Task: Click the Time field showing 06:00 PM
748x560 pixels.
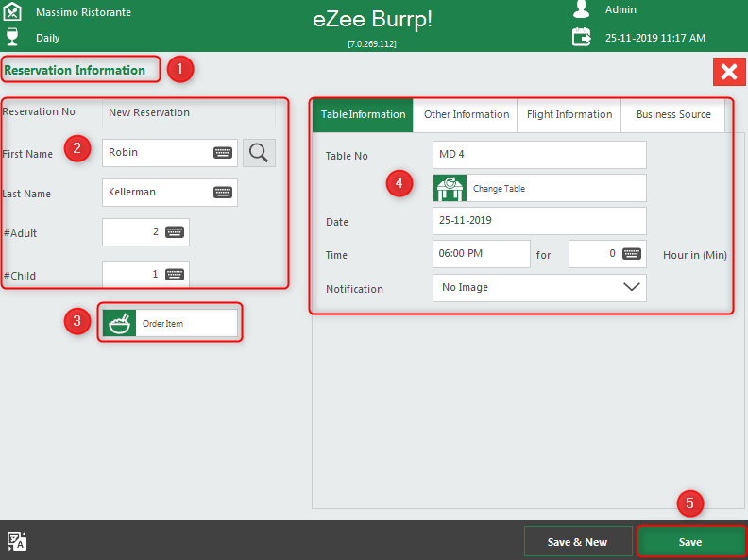Action: point(482,254)
